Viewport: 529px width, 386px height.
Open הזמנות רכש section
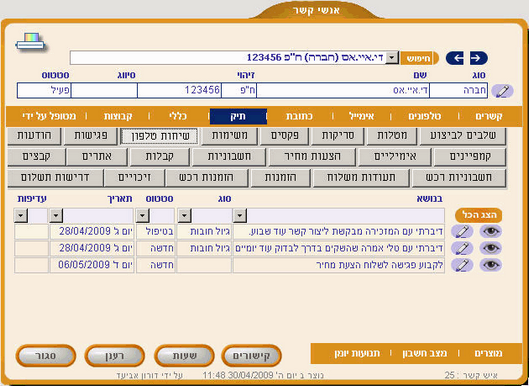(x=207, y=178)
